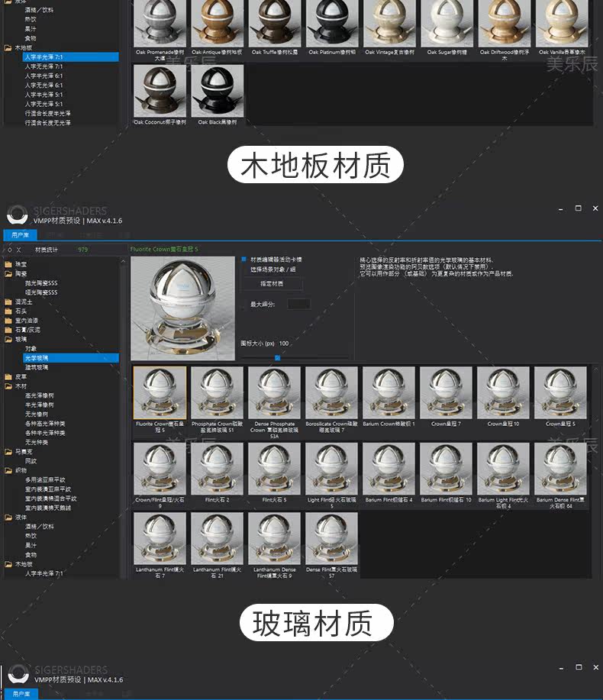The height and width of the screenshot is (700, 603).
Task: Toggle the 材质编辑器活动卡槽 checkbox
Action: pyautogui.click(x=243, y=259)
